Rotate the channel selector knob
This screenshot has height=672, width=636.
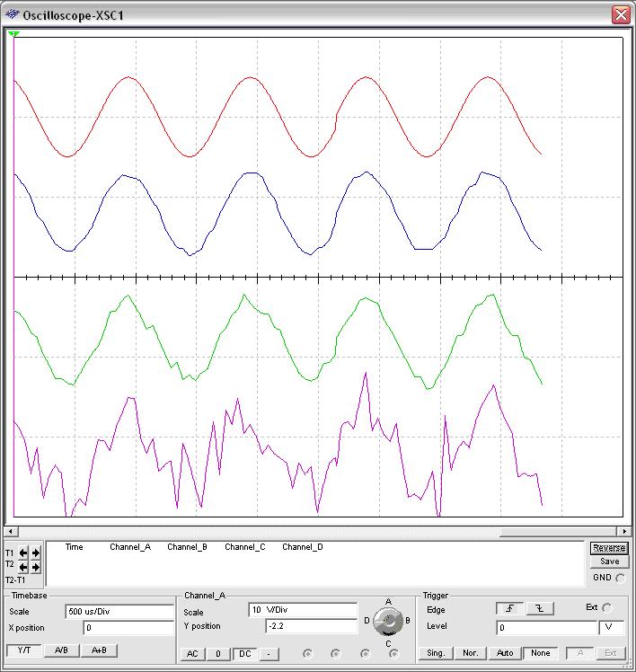click(x=388, y=621)
